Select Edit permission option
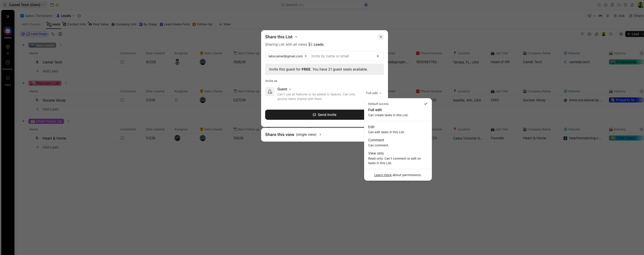This screenshot has height=255, width=644. coord(398,129)
